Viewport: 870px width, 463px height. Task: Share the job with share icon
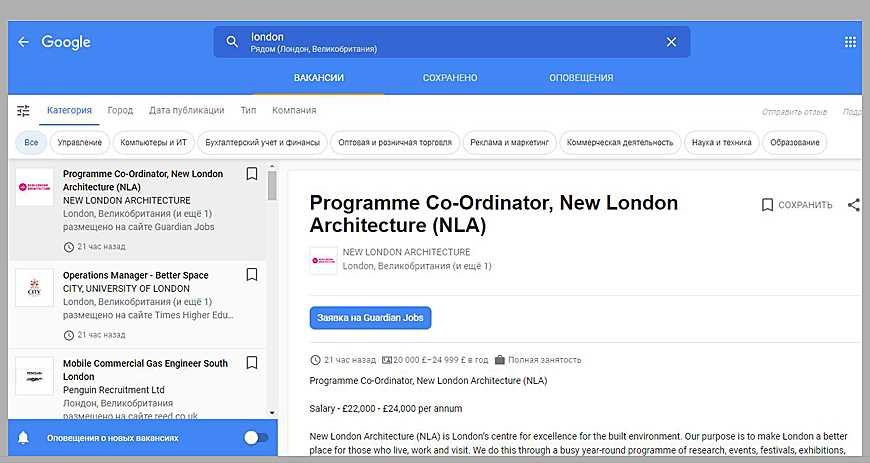[853, 205]
